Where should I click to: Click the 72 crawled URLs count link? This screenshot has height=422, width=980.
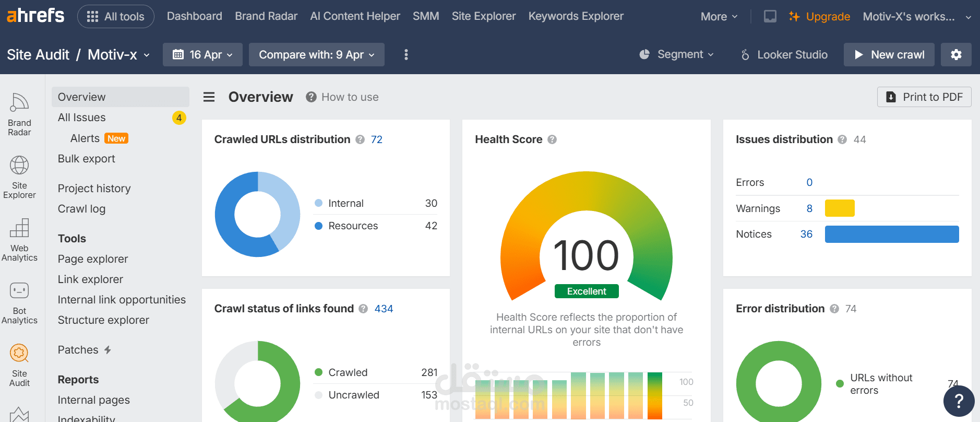377,139
